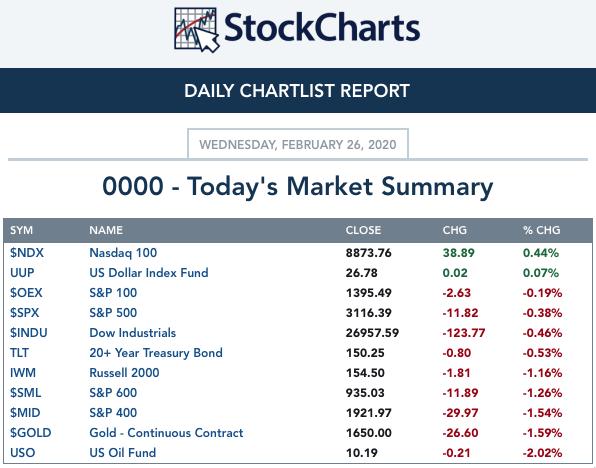596x468 pixels.
Task: Open US Dollar Index Fund link
Action: (x=149, y=273)
